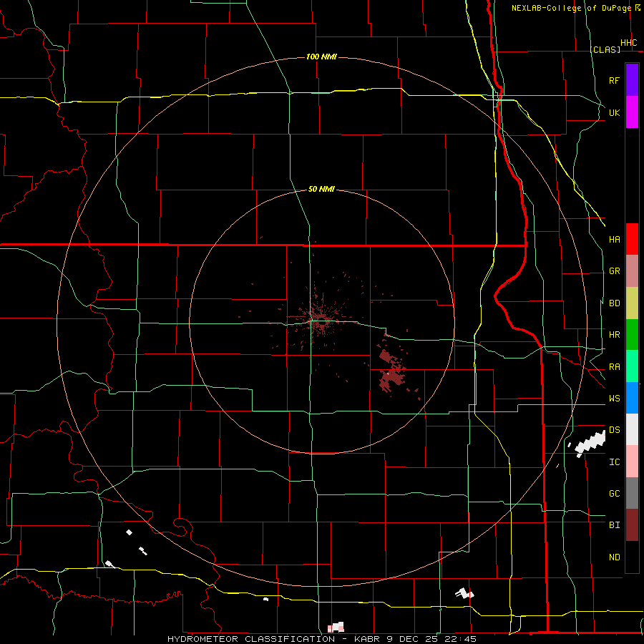Click the GC gray legend swatch

pyautogui.click(x=632, y=493)
